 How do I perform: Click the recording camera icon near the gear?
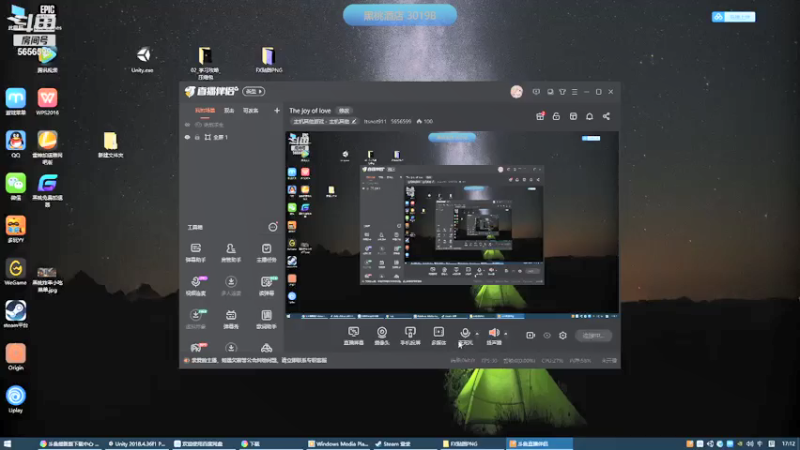coord(531,335)
